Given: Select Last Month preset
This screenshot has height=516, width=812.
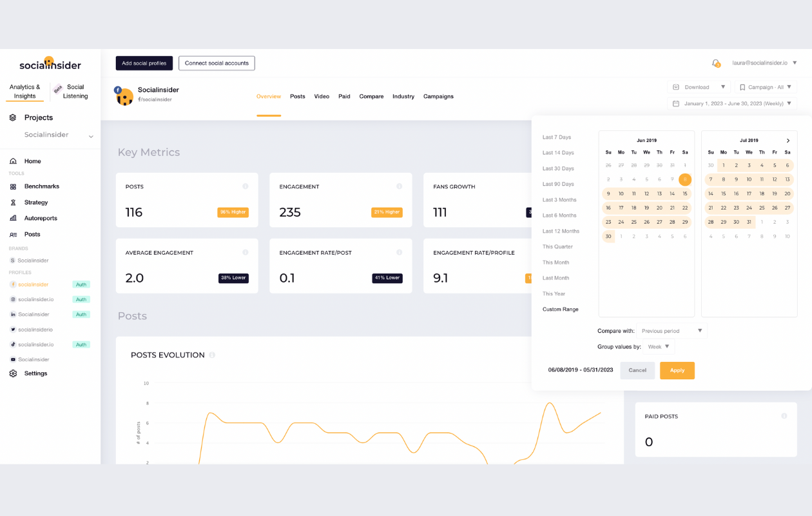Looking at the screenshot, I should pos(556,278).
